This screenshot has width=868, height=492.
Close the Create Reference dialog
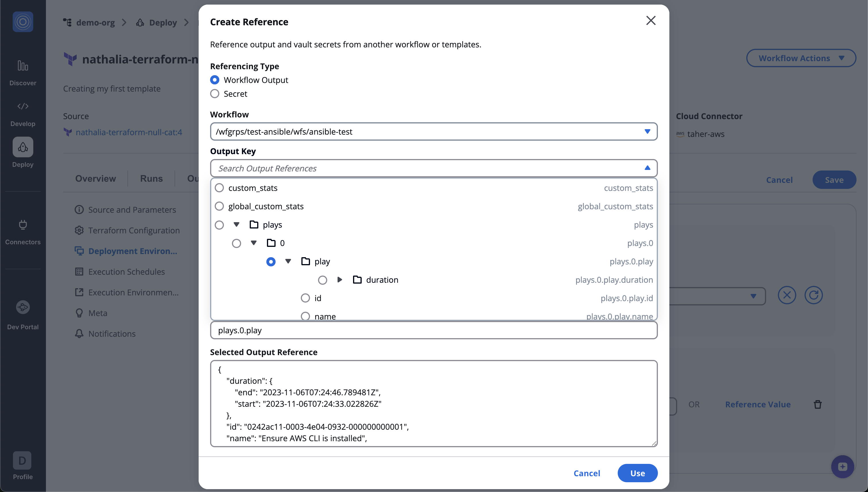pos(650,21)
